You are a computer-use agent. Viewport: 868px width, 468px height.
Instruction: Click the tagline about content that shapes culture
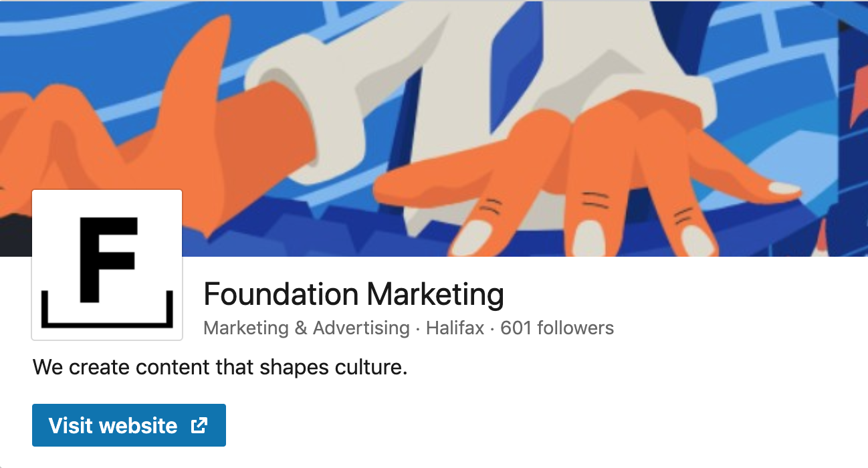[219, 367]
